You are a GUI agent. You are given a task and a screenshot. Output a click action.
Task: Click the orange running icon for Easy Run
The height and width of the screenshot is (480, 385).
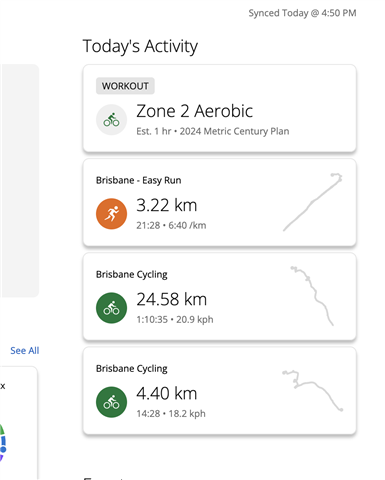point(111,214)
